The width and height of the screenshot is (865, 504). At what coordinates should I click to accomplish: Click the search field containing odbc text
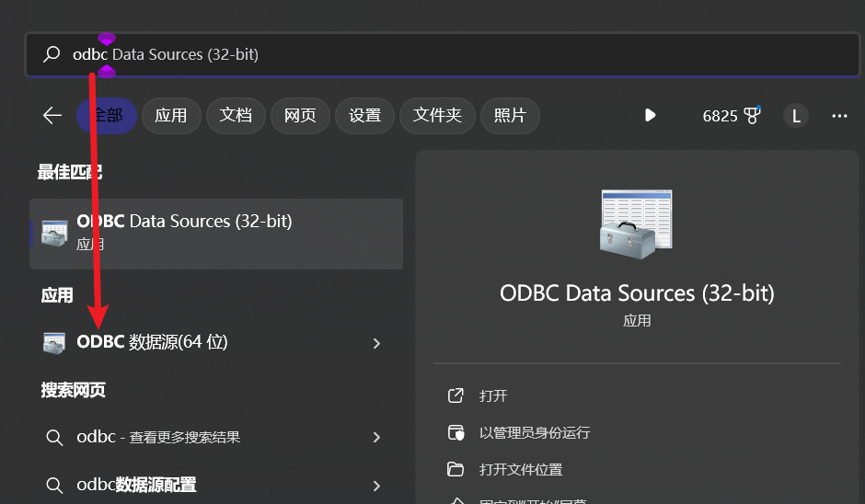443,54
